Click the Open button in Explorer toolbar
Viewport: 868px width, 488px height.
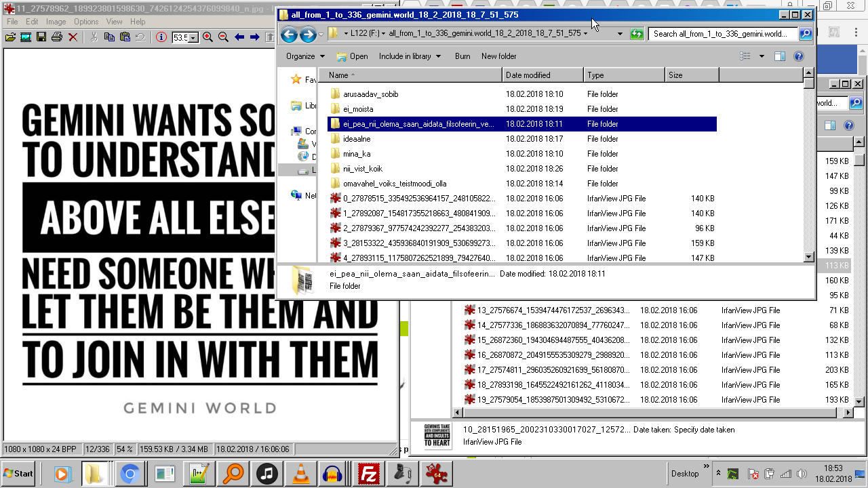click(352, 56)
